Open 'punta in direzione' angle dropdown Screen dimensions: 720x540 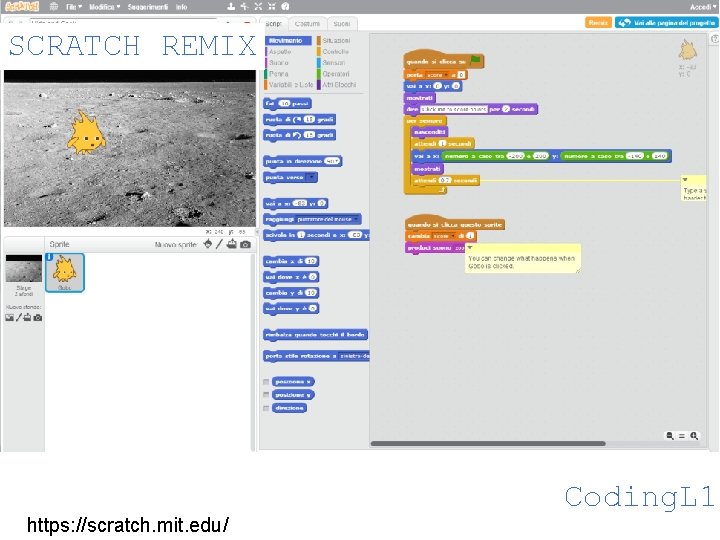[x=332, y=161]
